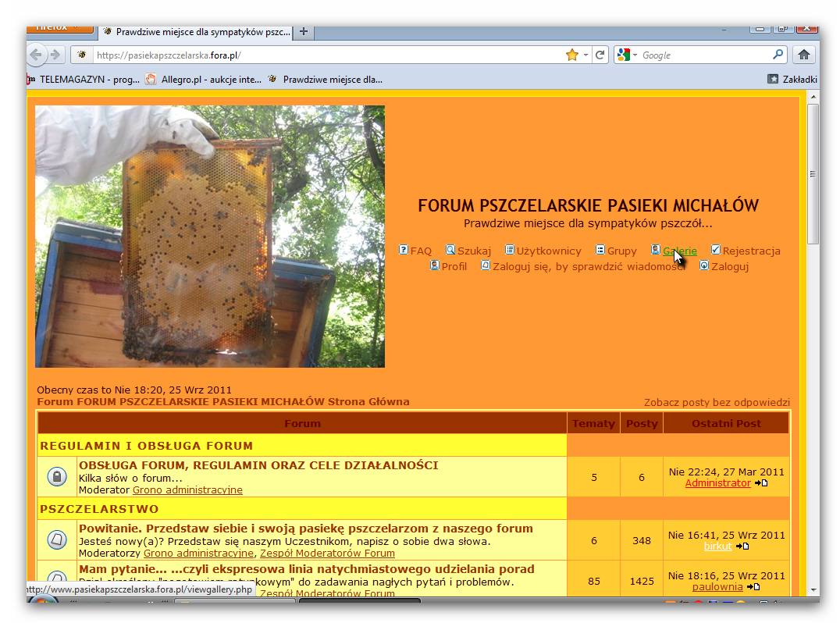Click the post count 1425
The width and height of the screenshot is (840, 623).
642,581
